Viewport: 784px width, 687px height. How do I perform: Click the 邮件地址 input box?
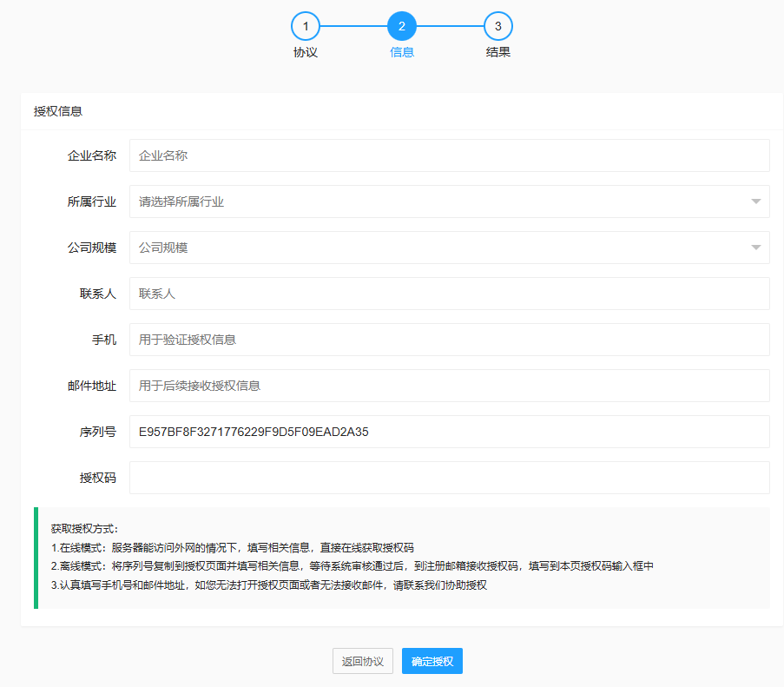click(449, 386)
